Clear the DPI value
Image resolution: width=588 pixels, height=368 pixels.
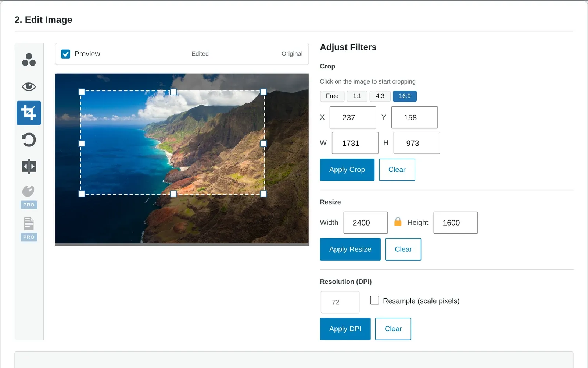pos(393,329)
